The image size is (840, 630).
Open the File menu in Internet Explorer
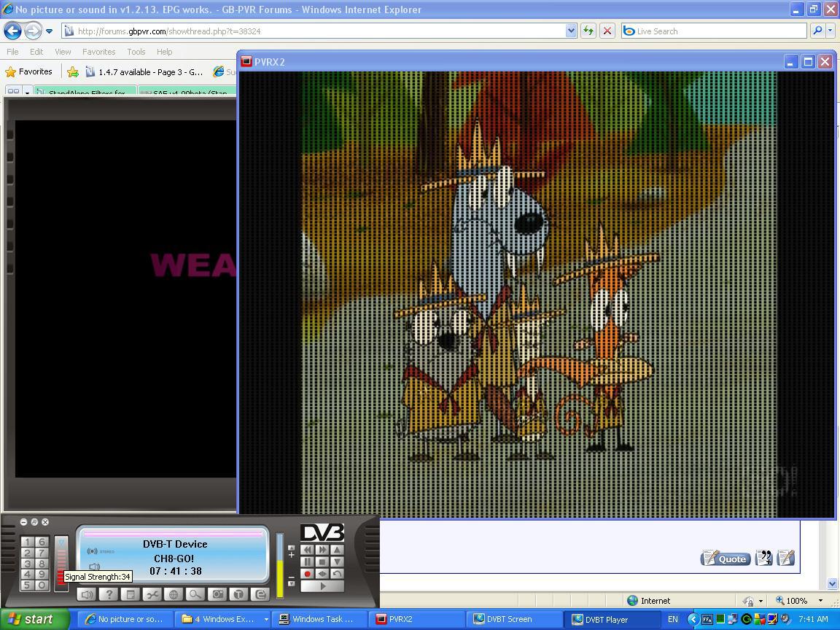(12, 52)
